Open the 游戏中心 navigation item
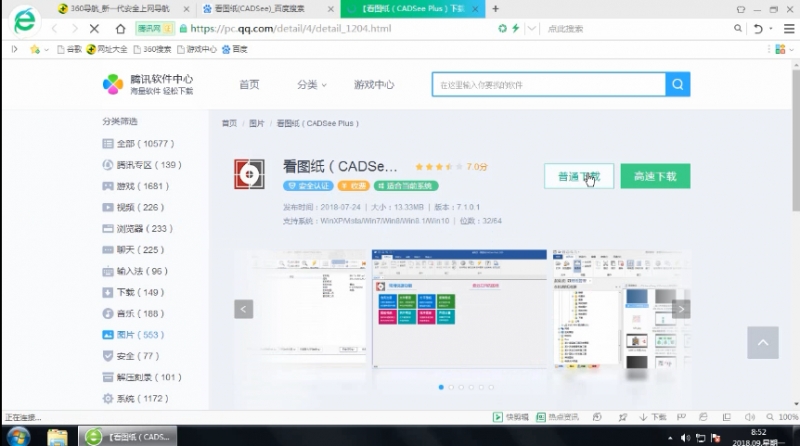The width and height of the screenshot is (800, 446). 374,85
